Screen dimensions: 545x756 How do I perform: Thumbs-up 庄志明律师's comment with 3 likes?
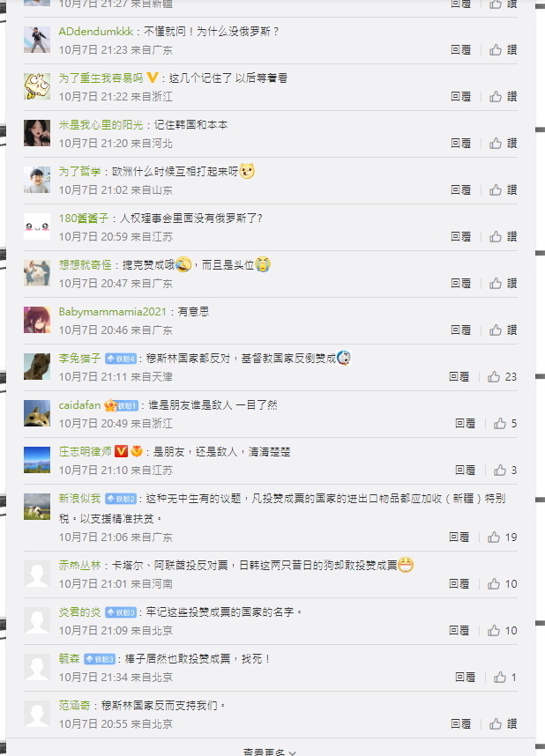point(500,471)
